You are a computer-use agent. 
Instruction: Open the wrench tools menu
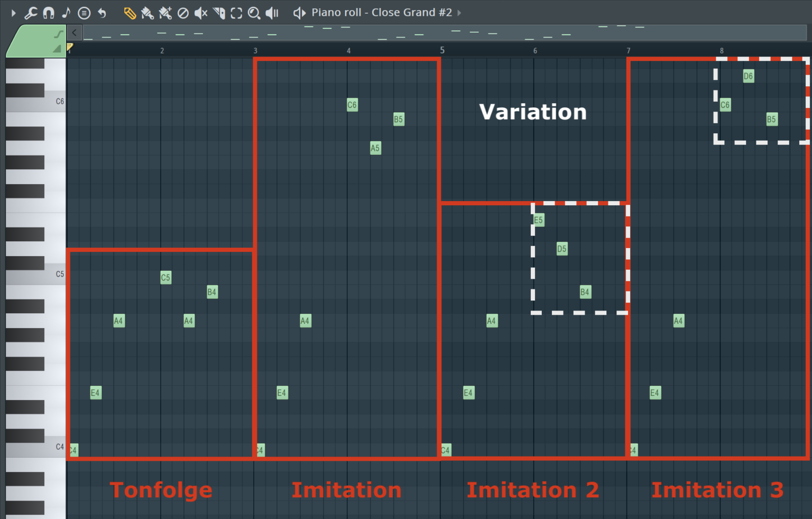[x=31, y=13]
